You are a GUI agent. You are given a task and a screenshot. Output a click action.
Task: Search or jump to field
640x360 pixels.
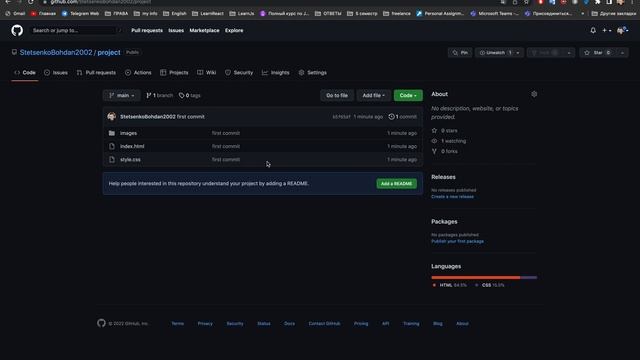[x=77, y=30]
